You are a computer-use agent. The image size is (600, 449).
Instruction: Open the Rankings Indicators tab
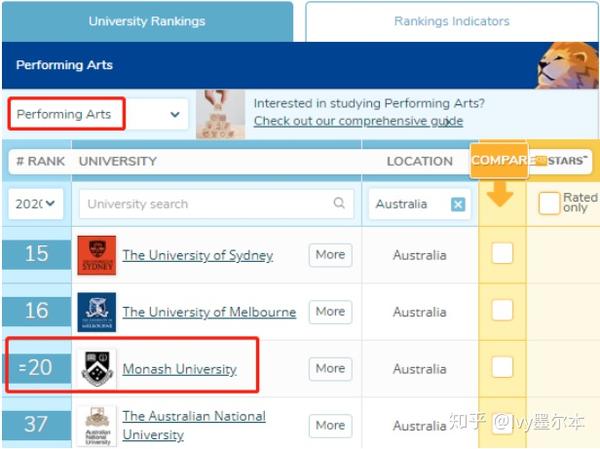452,21
